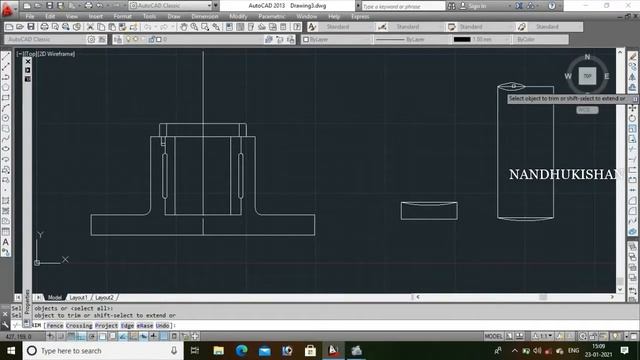Click the Sign In button

[x=473, y=6]
